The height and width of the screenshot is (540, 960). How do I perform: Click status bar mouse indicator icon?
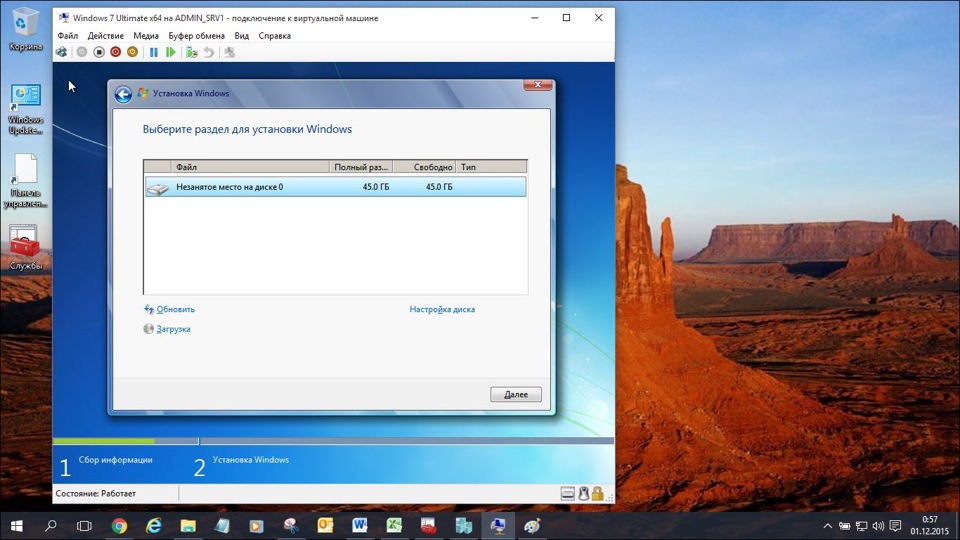pyautogui.click(x=583, y=493)
